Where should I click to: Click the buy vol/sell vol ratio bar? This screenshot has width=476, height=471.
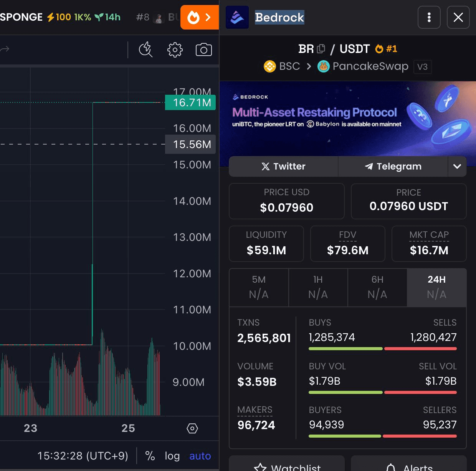(383, 392)
